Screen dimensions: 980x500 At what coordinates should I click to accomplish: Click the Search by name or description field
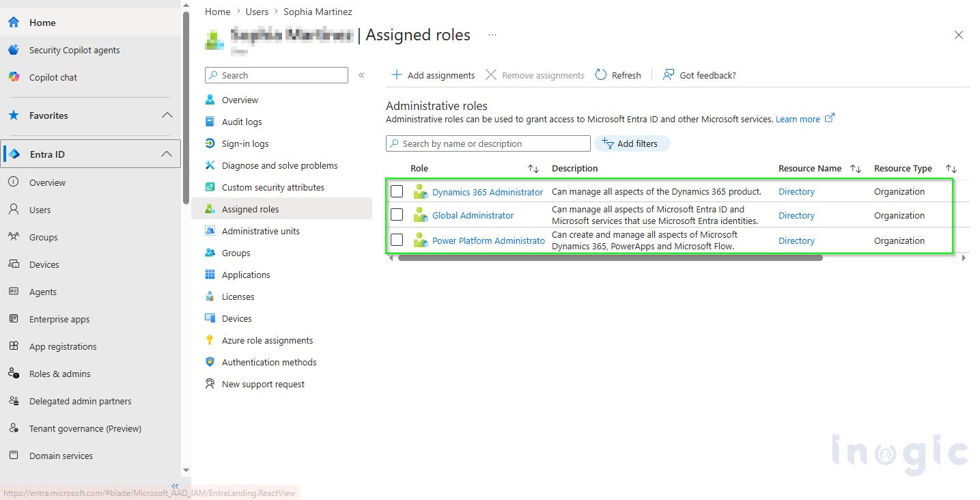[x=488, y=143]
